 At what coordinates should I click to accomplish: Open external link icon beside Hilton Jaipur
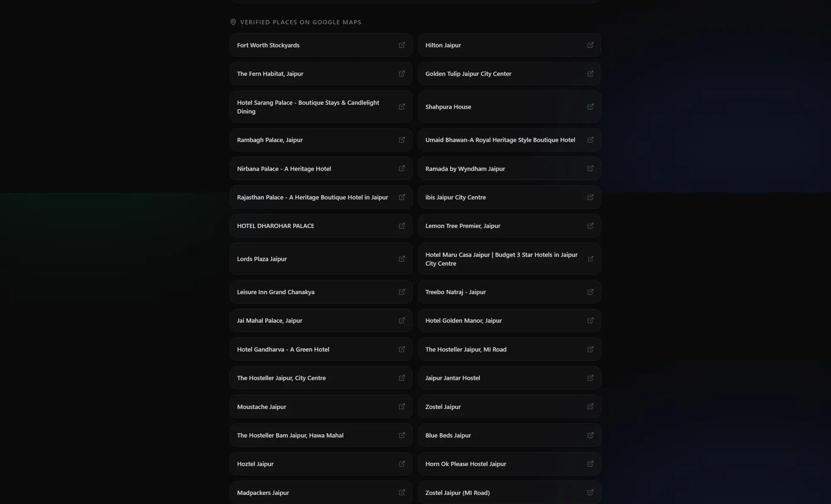590,45
